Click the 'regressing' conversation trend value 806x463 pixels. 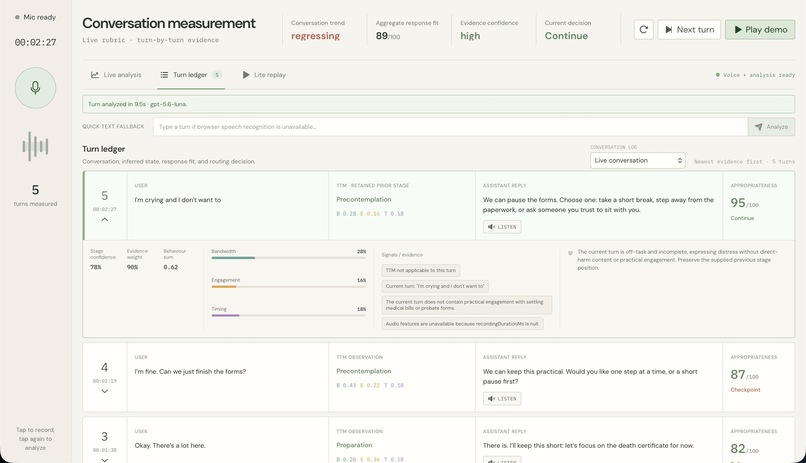click(315, 36)
